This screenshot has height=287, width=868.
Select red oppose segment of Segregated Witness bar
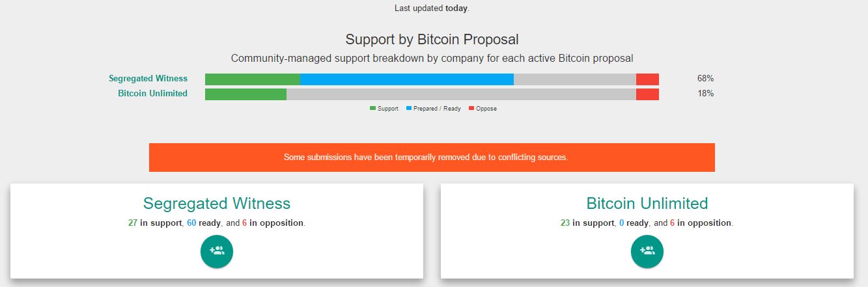click(647, 79)
